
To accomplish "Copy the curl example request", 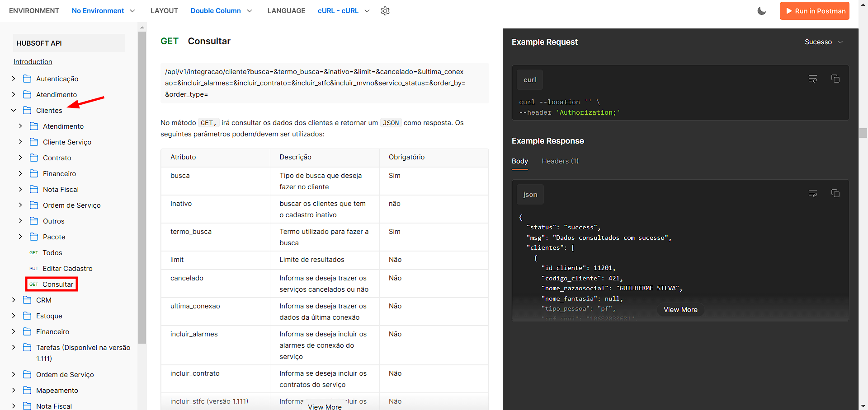I will tap(835, 79).
